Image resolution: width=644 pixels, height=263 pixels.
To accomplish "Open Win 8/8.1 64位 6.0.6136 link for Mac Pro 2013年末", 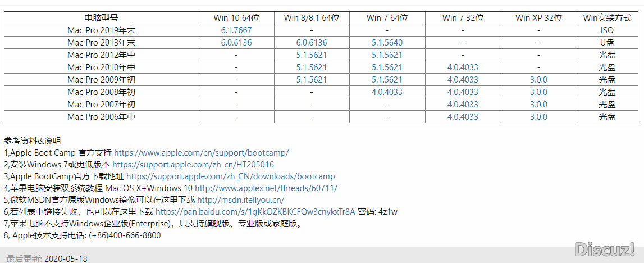I will (x=312, y=43).
